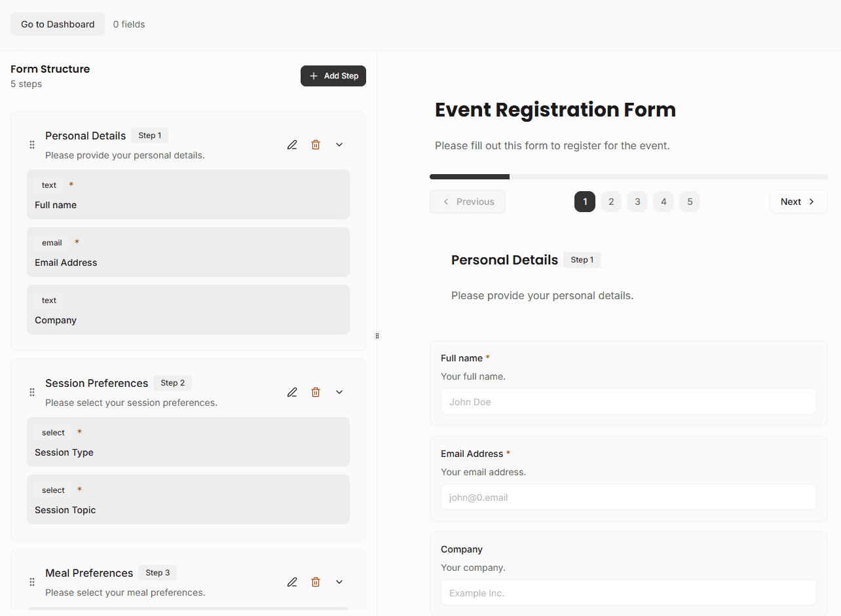
Task: Click the edit pencil icon for Meal Preferences
Action: (x=292, y=581)
